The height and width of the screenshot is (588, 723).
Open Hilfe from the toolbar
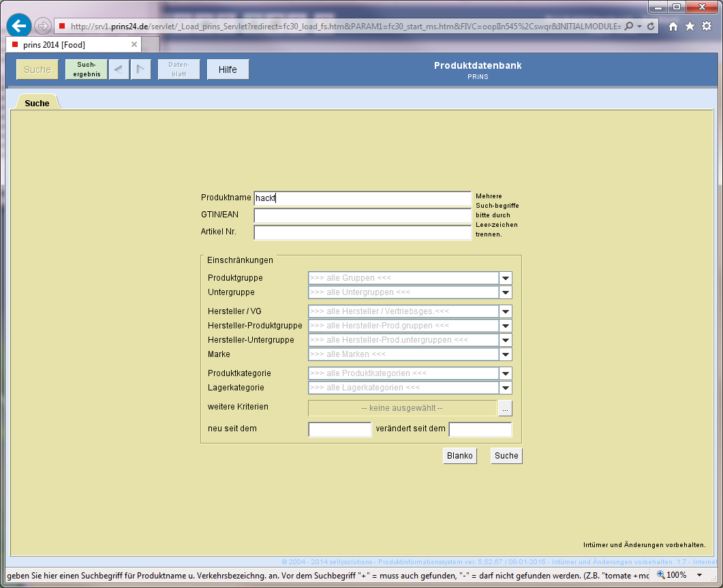(228, 69)
